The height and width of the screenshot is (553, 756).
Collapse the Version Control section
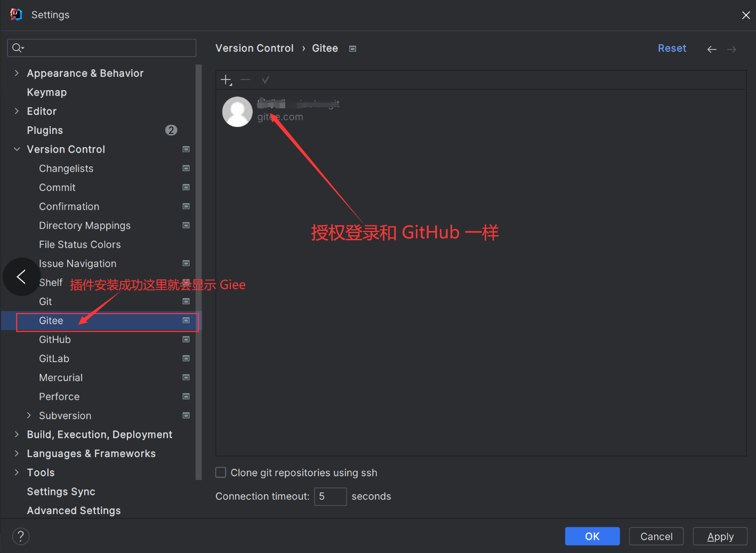(17, 149)
